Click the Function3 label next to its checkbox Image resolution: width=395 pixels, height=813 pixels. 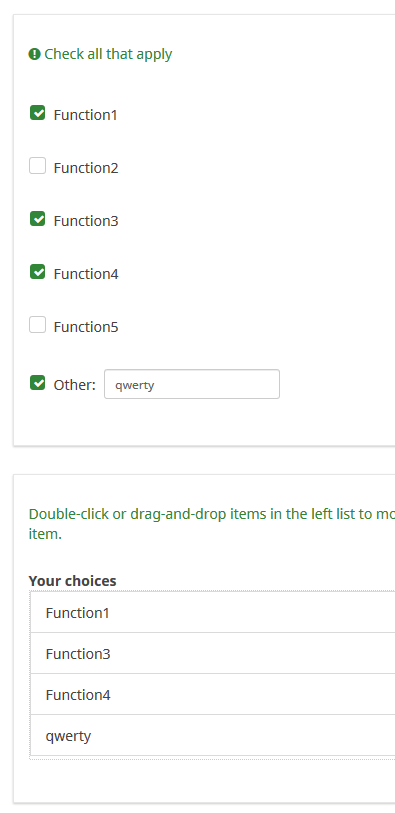[86, 221]
